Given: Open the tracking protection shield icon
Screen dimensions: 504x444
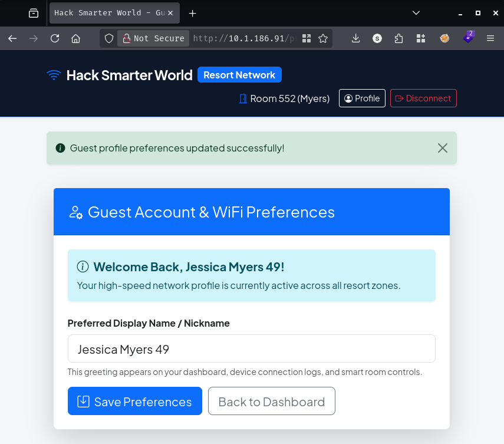Looking at the screenshot, I should coord(109,38).
